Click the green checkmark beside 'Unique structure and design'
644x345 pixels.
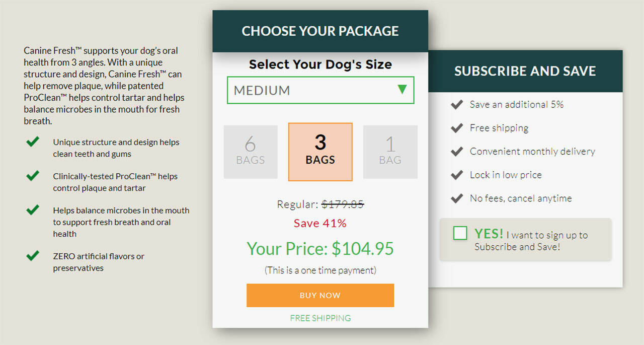point(33,143)
